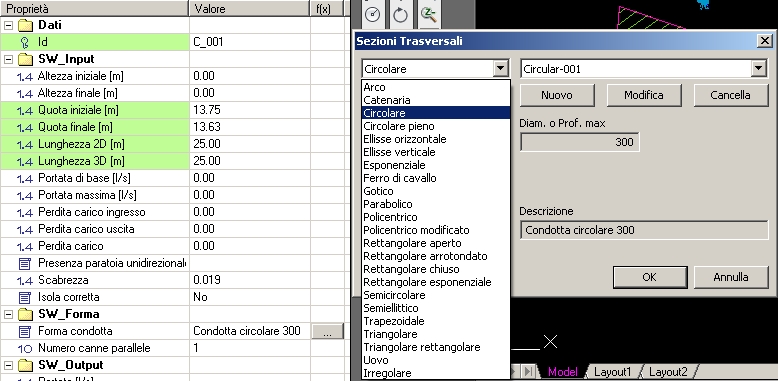Switch to the Layout1 tab

click(x=612, y=372)
